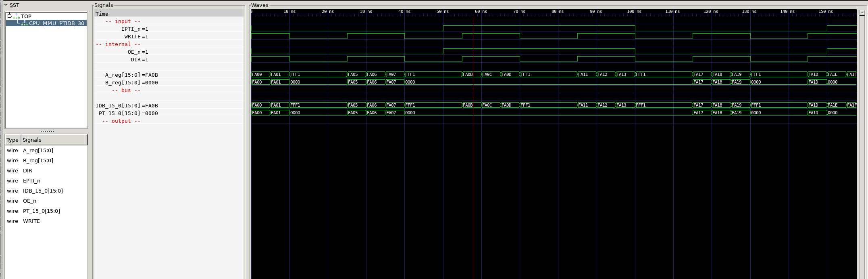
Task: Select DIR =1 in the Signals panel
Action: [169, 60]
